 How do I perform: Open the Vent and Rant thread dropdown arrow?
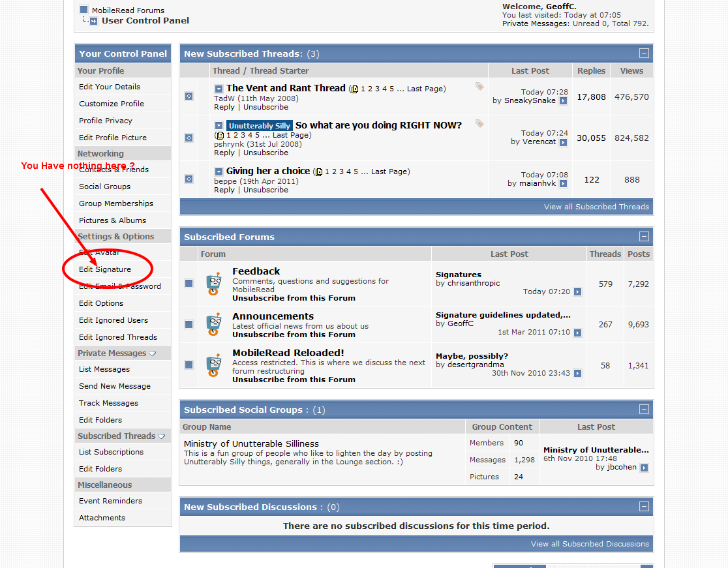219,89
